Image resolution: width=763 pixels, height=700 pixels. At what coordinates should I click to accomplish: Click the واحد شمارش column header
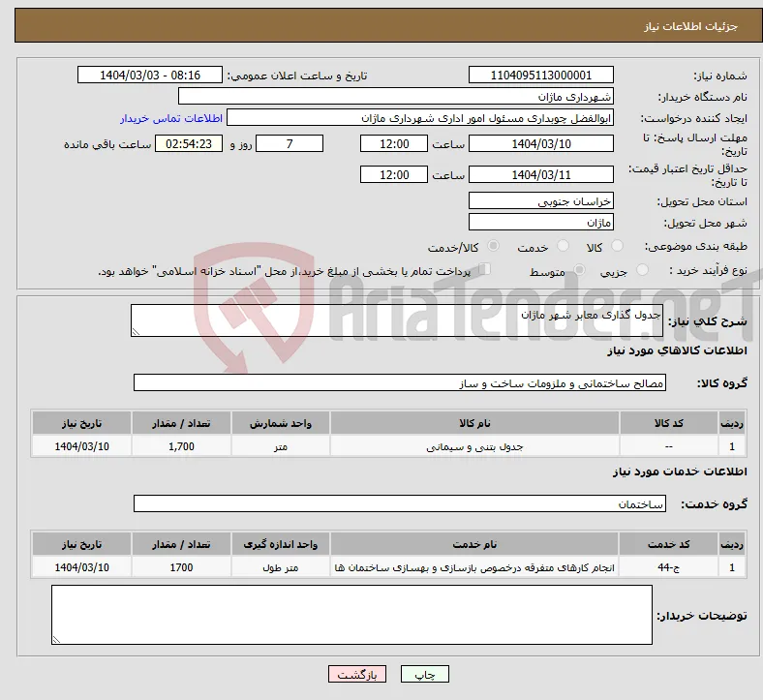pyautogui.click(x=281, y=423)
